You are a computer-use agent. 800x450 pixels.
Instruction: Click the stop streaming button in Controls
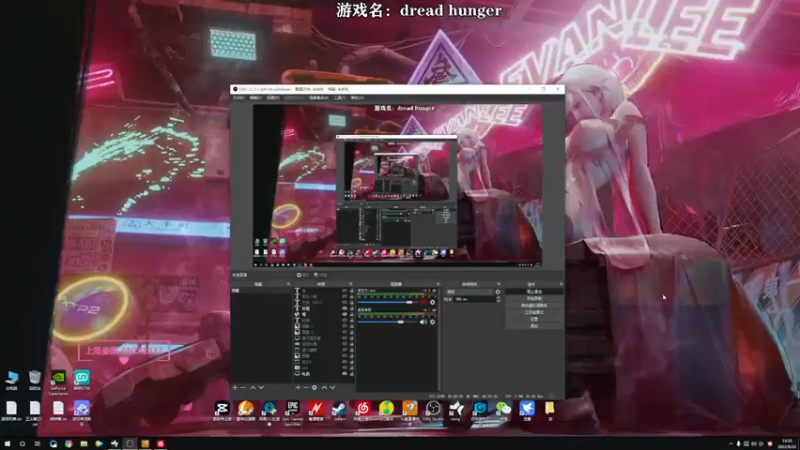coord(534,291)
